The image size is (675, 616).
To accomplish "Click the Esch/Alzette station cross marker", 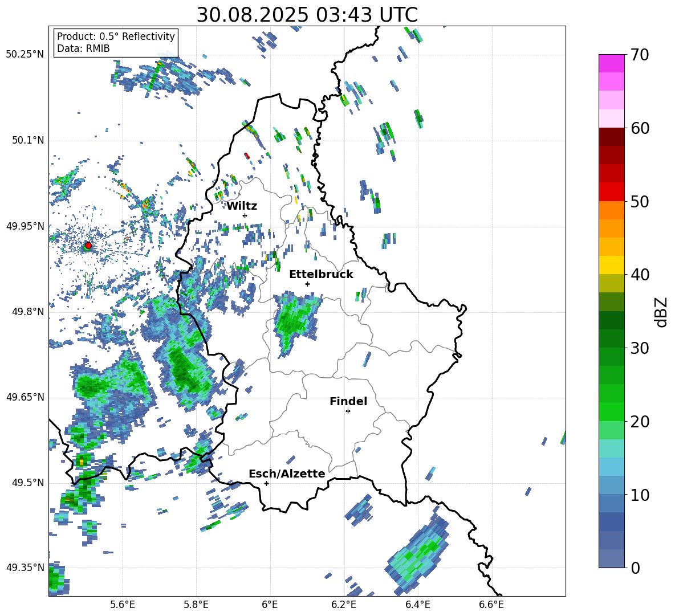I will 266,483.
